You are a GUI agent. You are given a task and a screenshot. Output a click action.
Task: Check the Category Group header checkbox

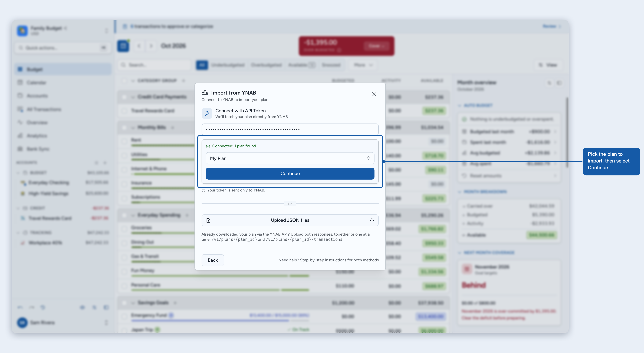[124, 81]
